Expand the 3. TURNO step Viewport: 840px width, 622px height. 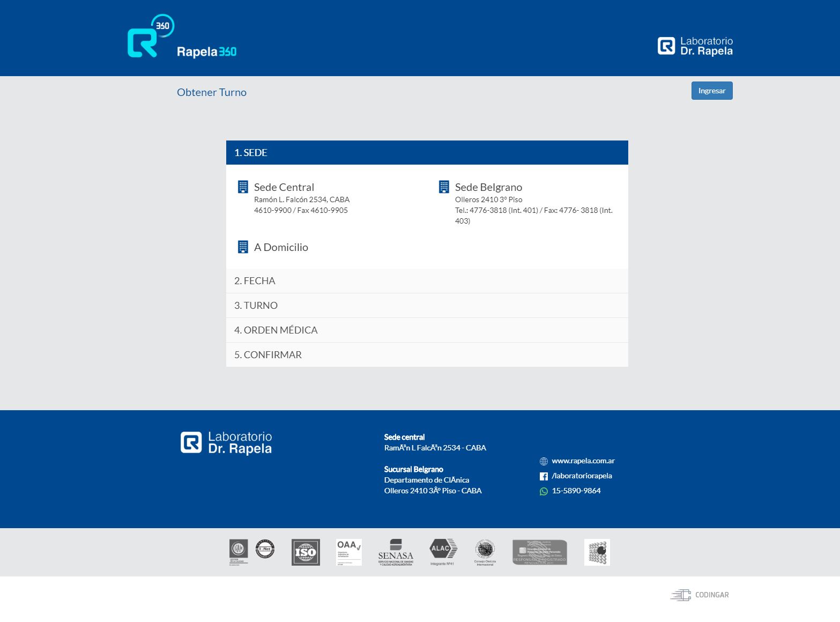coord(427,306)
